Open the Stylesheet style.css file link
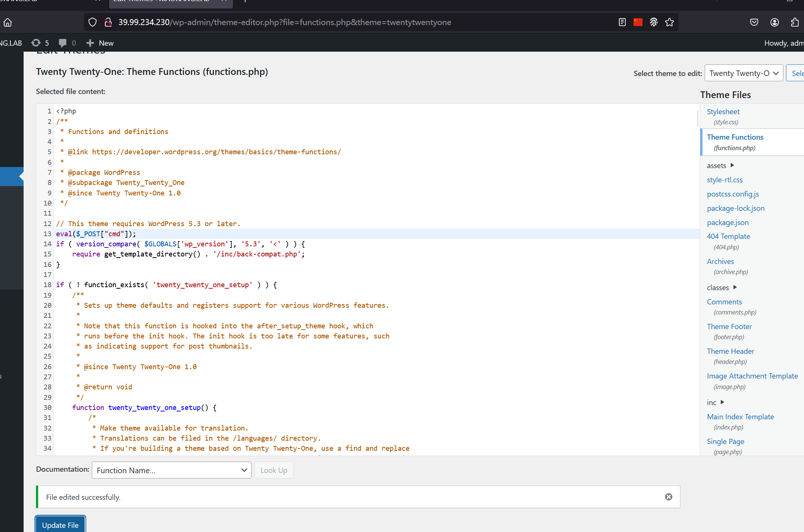 [x=723, y=112]
